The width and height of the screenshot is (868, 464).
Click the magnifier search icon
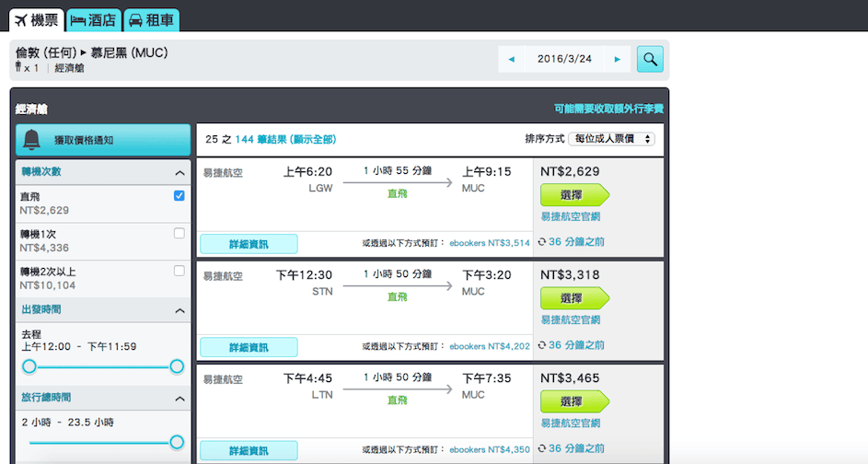coord(650,59)
